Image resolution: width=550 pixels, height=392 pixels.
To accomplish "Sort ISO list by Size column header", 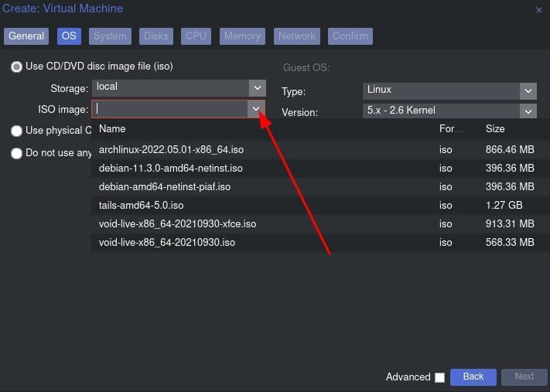I will click(495, 129).
